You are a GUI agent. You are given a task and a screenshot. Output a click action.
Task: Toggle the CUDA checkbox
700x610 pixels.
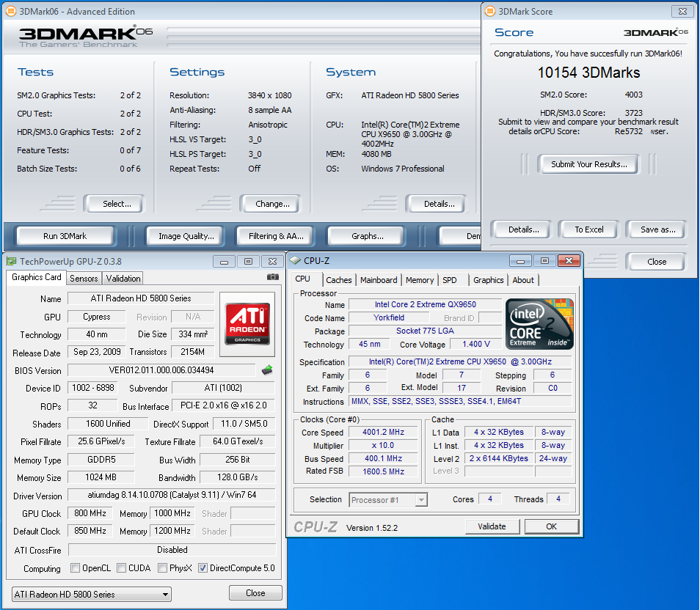point(121,568)
